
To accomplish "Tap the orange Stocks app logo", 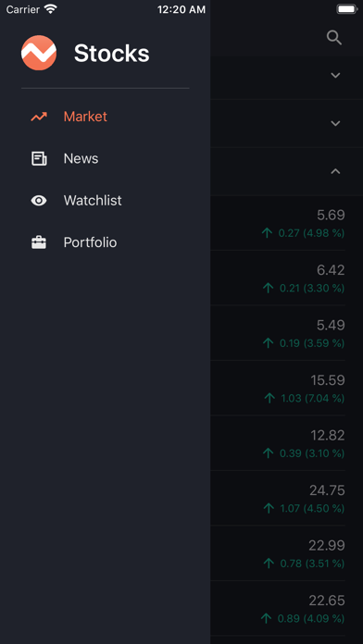I will 39,53.
